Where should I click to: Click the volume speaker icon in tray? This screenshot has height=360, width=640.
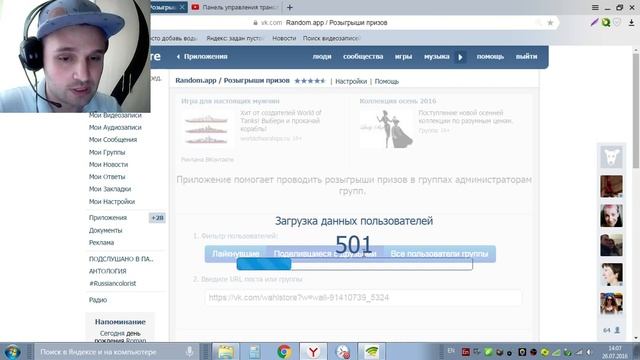tap(589, 352)
